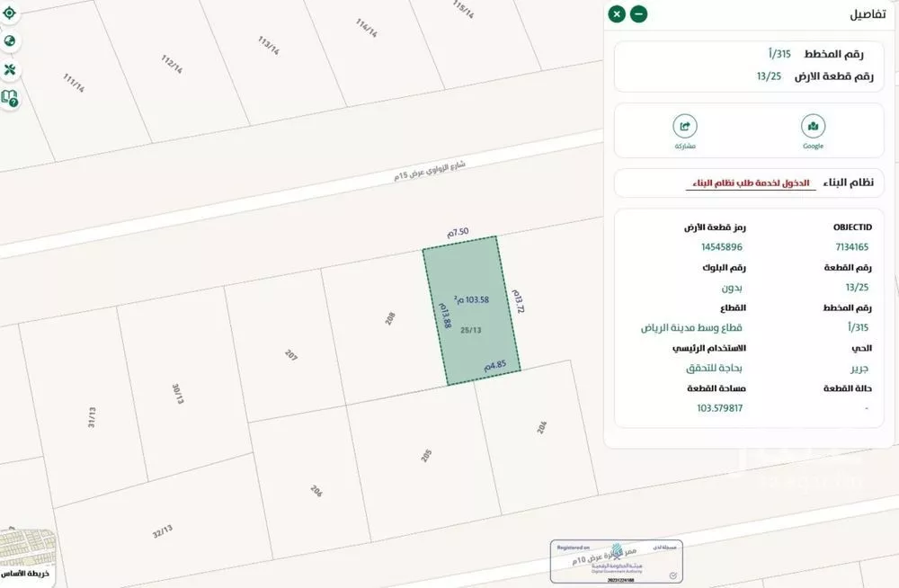Click the block number value بدون

pos(732,288)
